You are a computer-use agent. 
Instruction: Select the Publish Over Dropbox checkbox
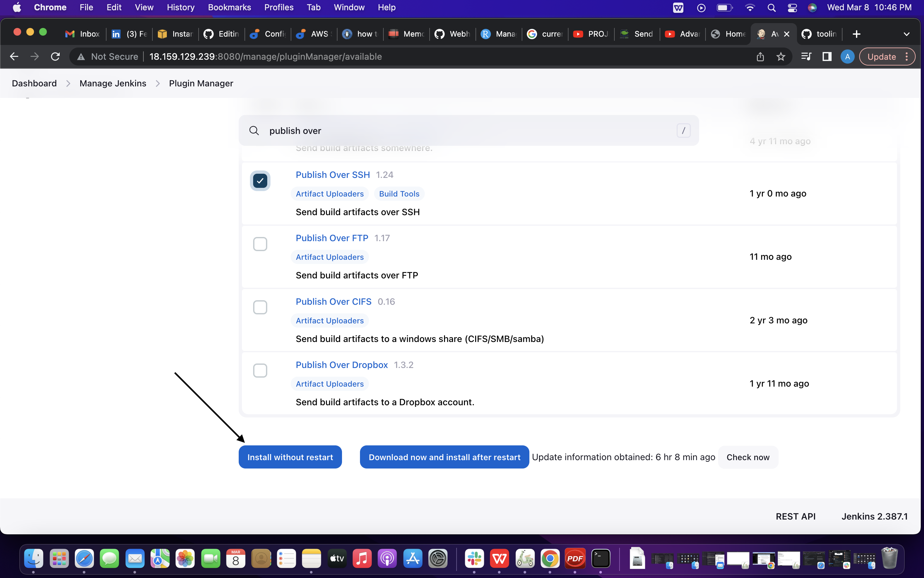pyautogui.click(x=260, y=371)
